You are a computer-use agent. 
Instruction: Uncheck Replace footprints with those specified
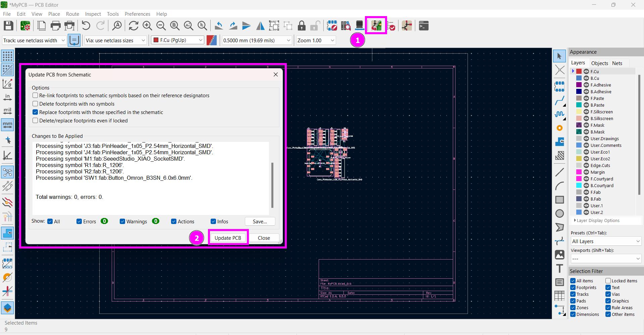(x=35, y=112)
